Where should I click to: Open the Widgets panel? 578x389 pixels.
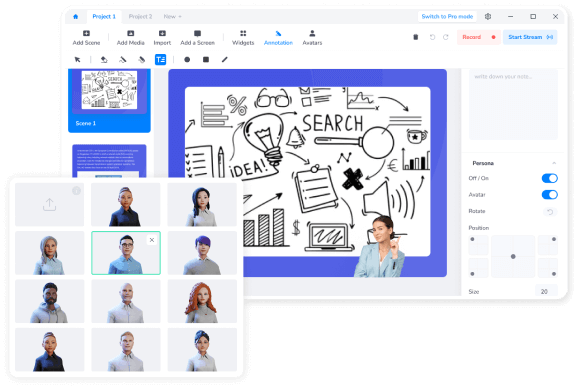click(243, 38)
